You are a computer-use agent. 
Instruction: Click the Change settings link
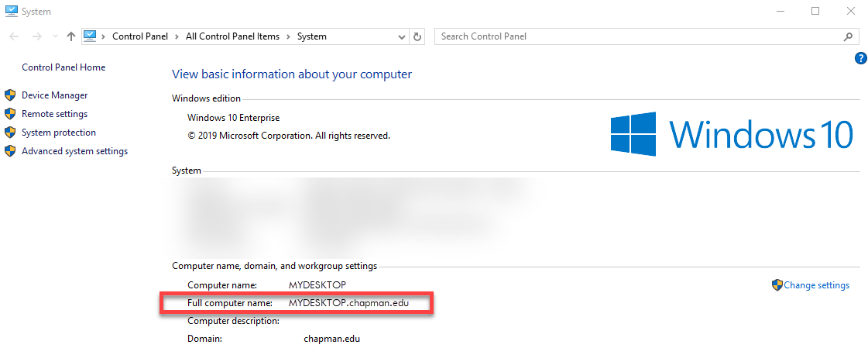coord(816,285)
